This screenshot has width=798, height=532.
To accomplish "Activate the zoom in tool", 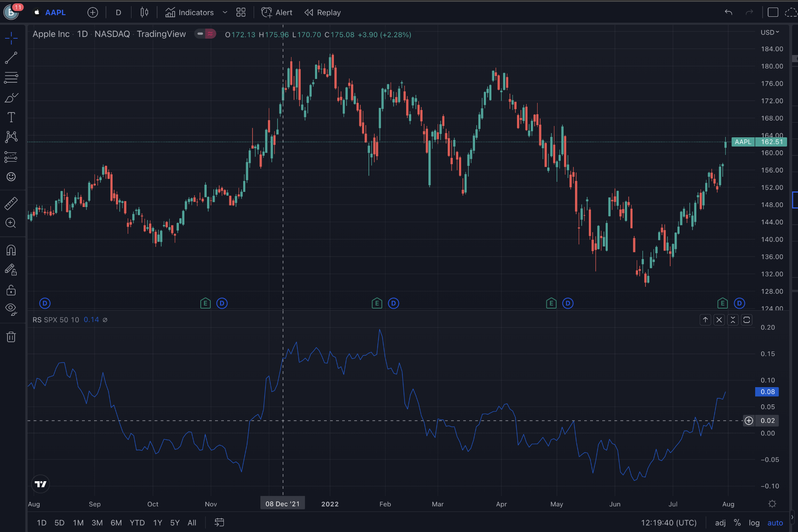I will coord(11,223).
